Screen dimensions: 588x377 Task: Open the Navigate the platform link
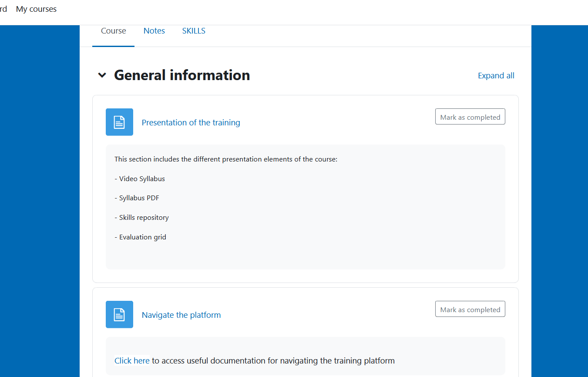181,315
